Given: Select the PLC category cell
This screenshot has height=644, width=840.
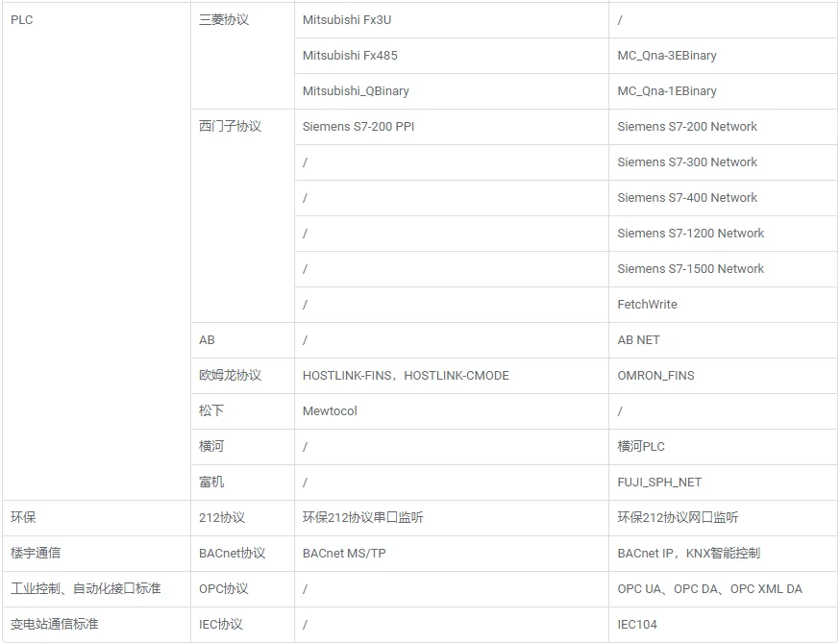Looking at the screenshot, I should 96,251.
